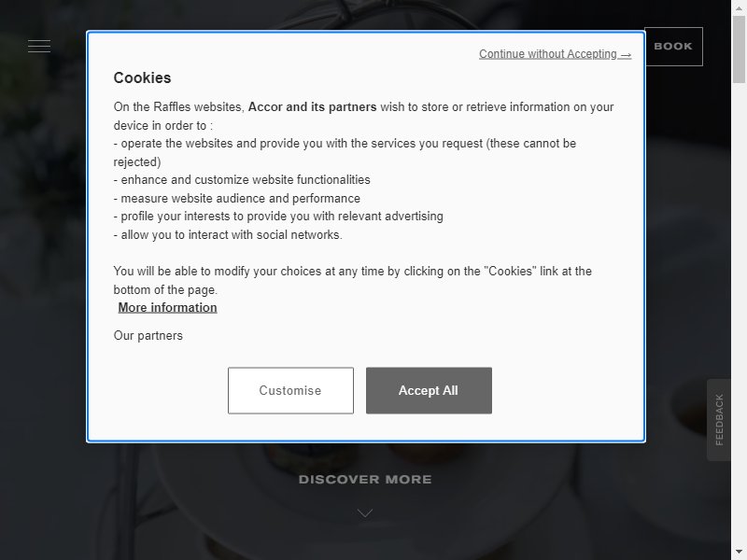747x560 pixels.
Task: Click the scrollbar down arrow
Action: [739, 553]
